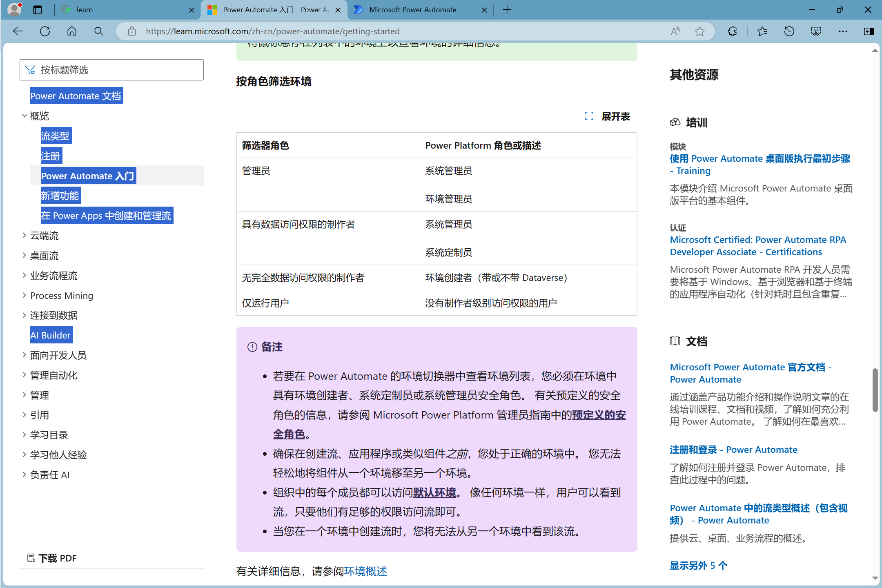This screenshot has width=882, height=588.
Task: Expand the 管理 section
Action: tap(24, 394)
